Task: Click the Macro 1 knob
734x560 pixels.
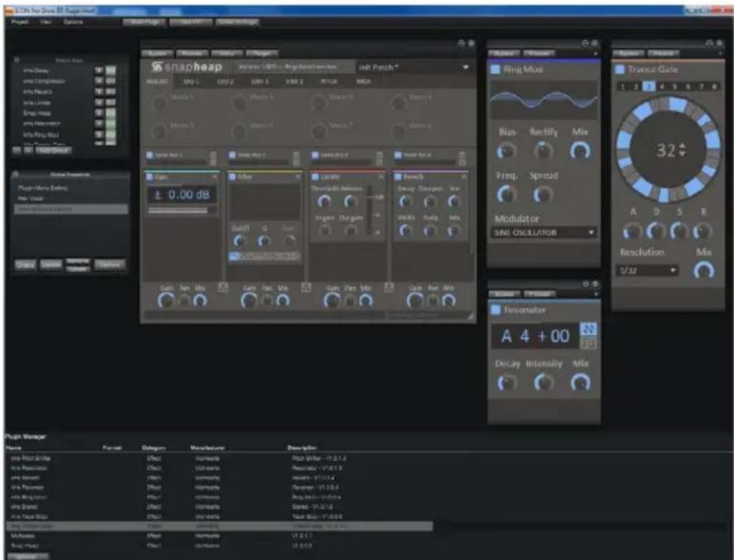Action: (160, 102)
